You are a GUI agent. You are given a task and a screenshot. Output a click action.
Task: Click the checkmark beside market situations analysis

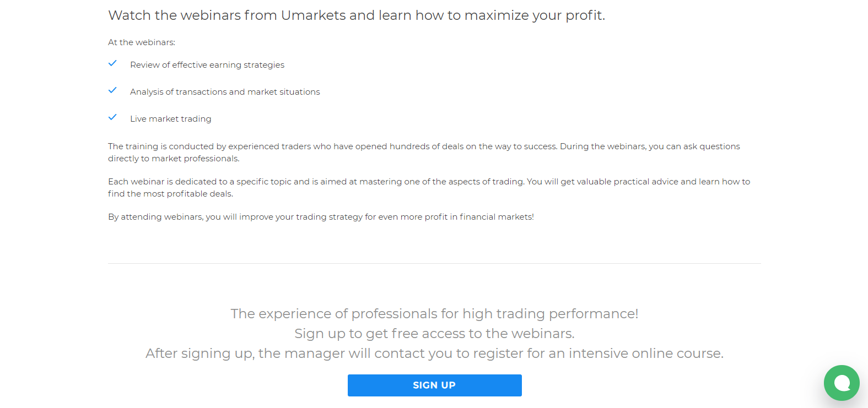tap(112, 90)
